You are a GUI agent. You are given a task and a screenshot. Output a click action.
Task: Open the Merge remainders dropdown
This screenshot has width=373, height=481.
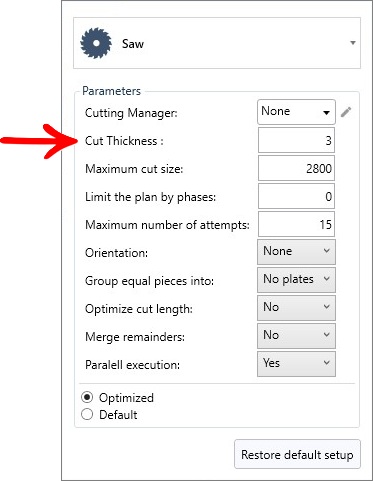point(296,336)
